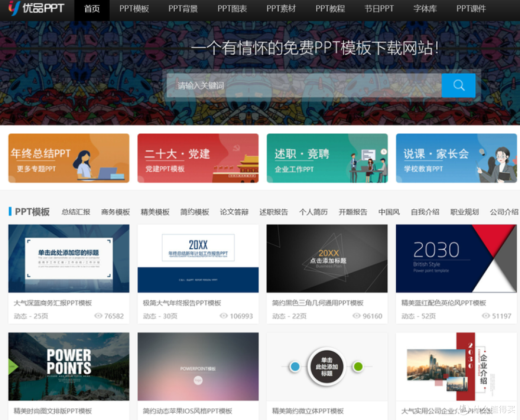The height and width of the screenshot is (420, 520).
Task: Open 节日PPT in the navigation bar
Action: [379, 9]
